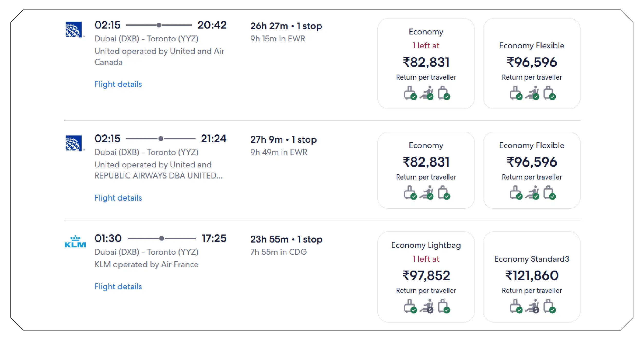Click the United logo on the 21:24 arrival flight
Screen dimensions: 644x340
[74, 143]
